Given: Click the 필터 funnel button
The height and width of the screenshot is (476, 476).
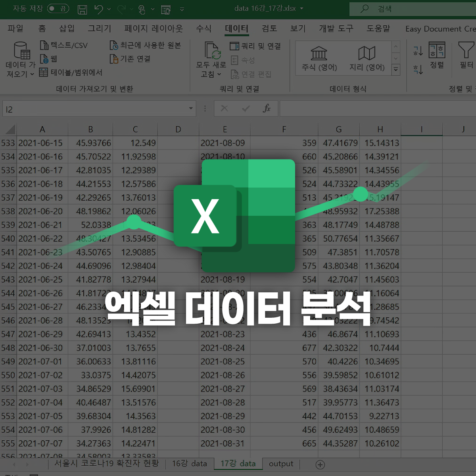Looking at the screenshot, I should coord(466,56).
